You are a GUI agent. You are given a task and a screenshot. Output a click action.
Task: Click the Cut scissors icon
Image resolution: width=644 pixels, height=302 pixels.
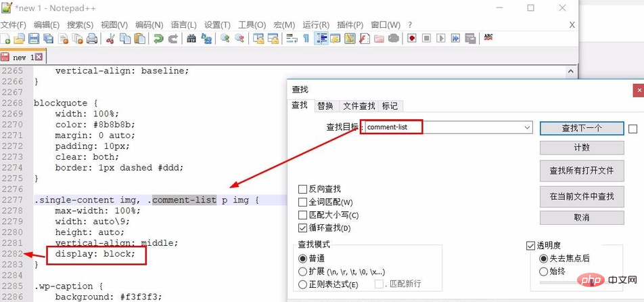110,39
